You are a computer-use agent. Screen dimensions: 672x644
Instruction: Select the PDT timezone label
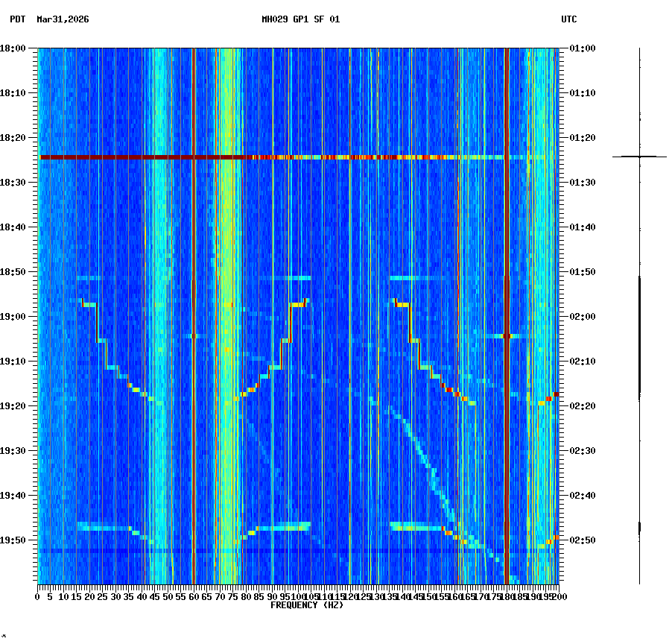(13, 20)
